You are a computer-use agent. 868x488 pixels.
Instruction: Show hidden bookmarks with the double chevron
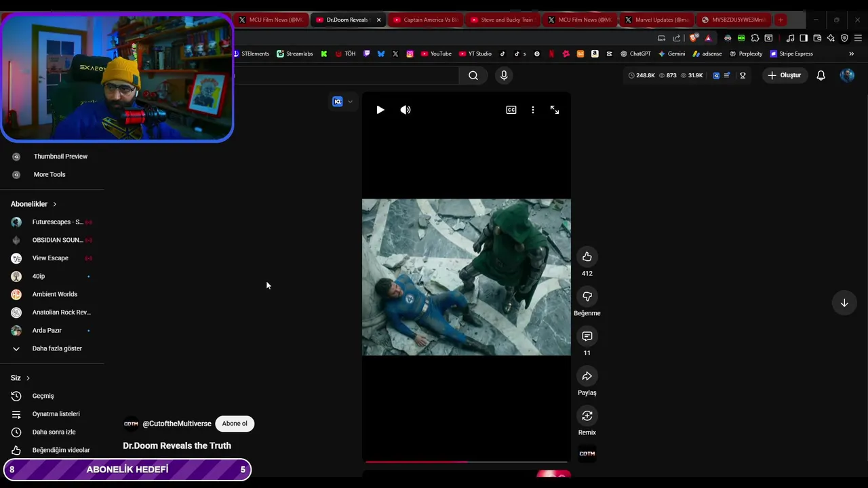pyautogui.click(x=852, y=54)
